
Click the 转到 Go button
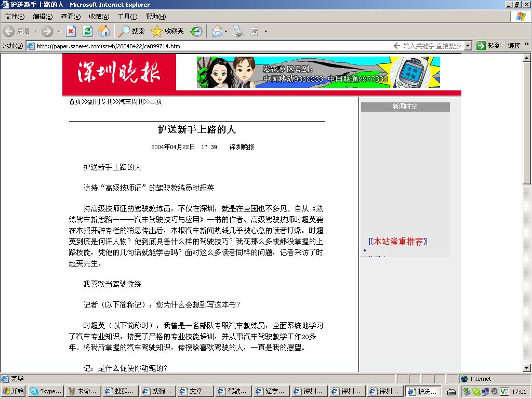pyautogui.click(x=489, y=46)
